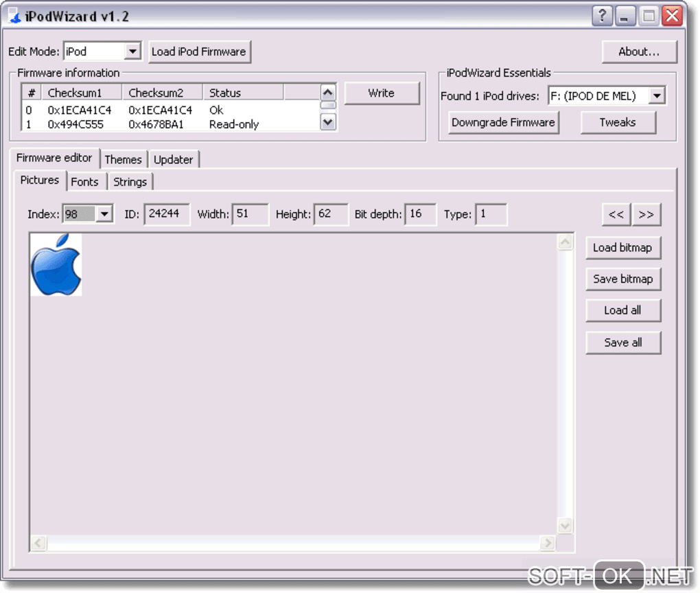Click checksum value 0x494C555
Image resolution: width=700 pixels, height=593 pixels.
(75, 125)
